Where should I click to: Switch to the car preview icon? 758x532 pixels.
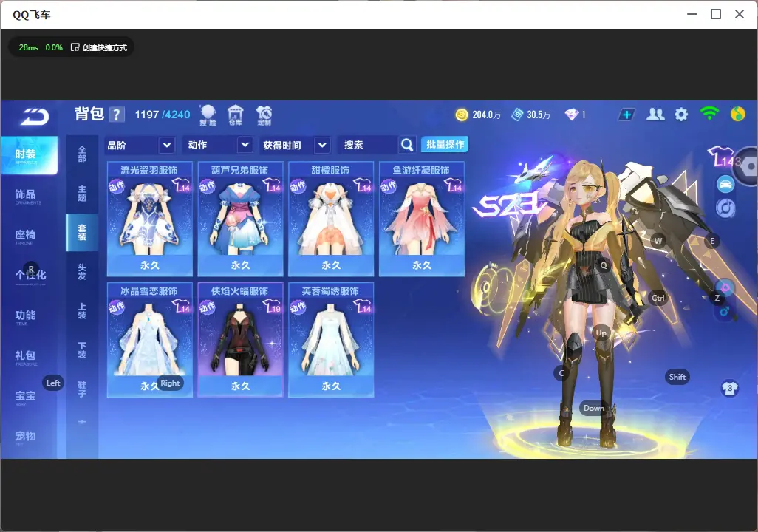click(x=725, y=184)
